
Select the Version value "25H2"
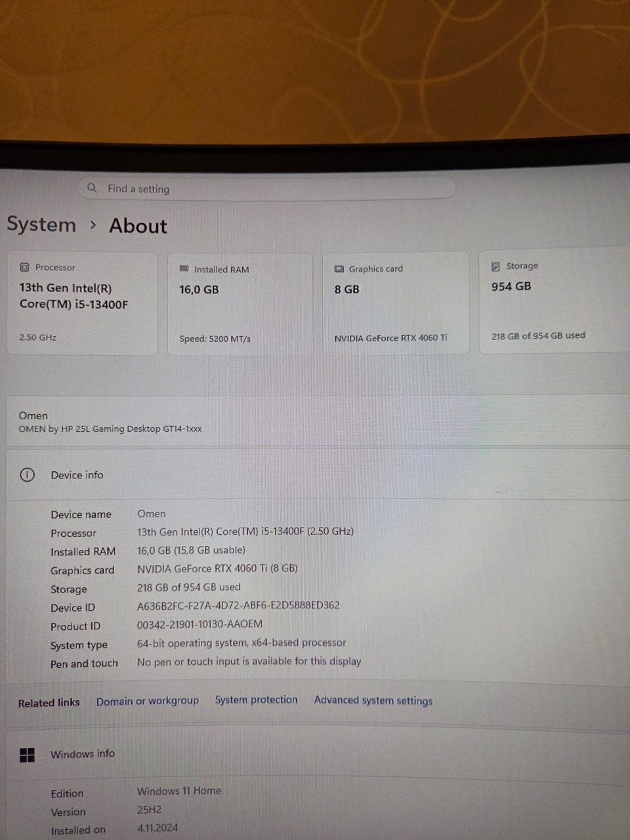point(149,810)
